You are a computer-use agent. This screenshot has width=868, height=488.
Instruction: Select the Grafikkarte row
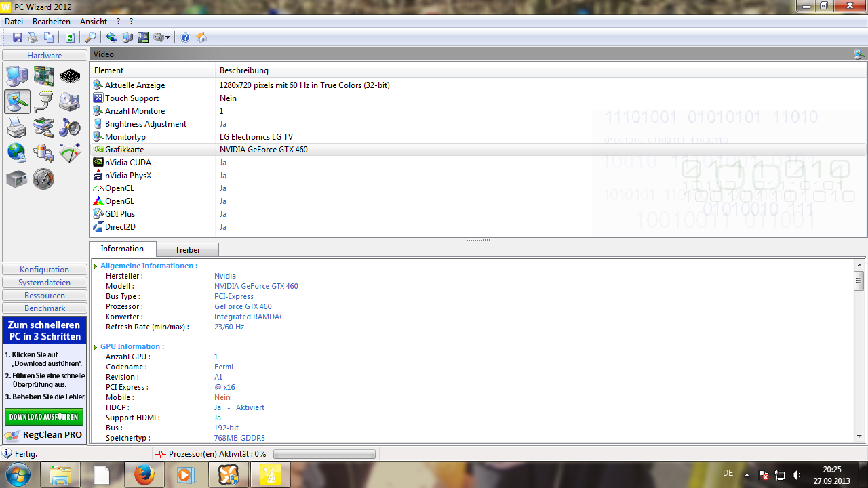coord(479,150)
